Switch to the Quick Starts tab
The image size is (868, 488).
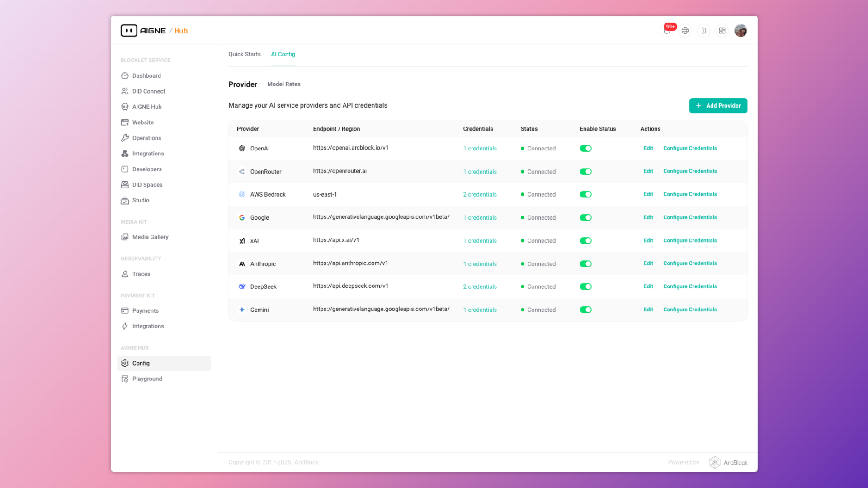click(244, 54)
